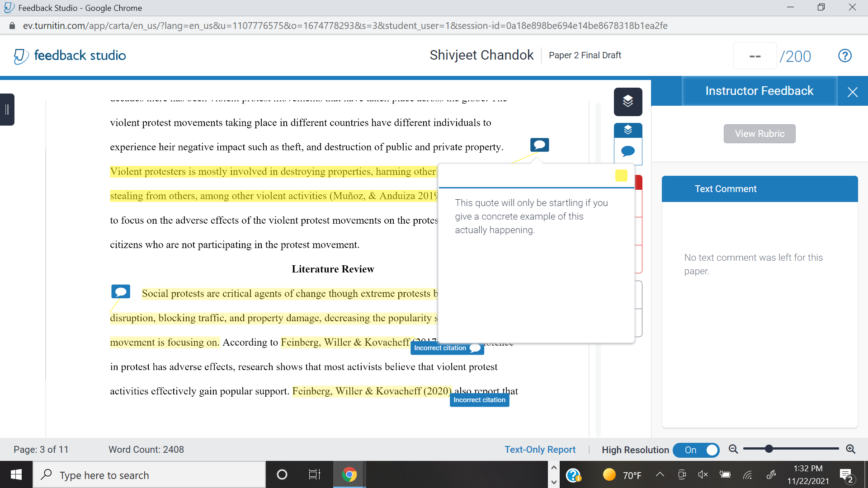Click taskbar toolbar scroll down arrow
The height and width of the screenshot is (488, 868).
pyautogui.click(x=554, y=482)
